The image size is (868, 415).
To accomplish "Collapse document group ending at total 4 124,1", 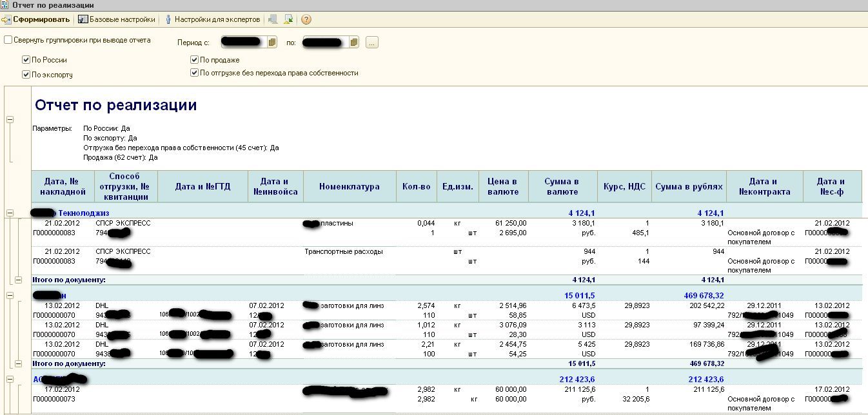I will click(x=18, y=280).
